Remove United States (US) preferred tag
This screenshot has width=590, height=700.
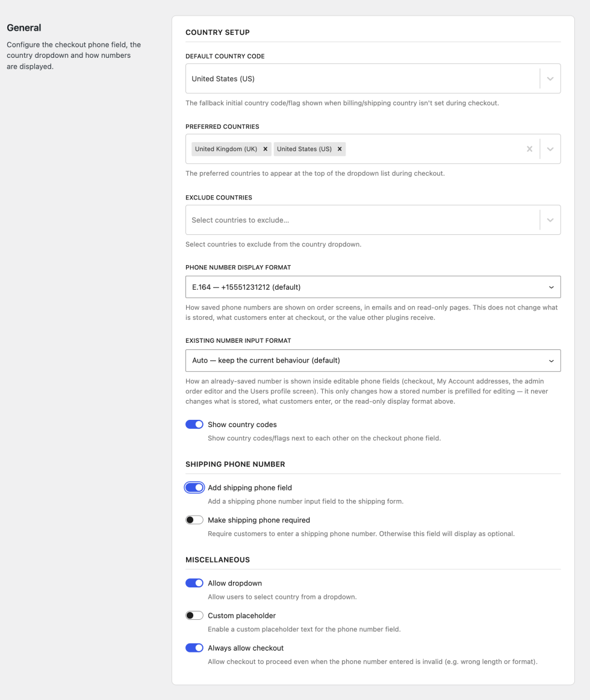coord(340,149)
